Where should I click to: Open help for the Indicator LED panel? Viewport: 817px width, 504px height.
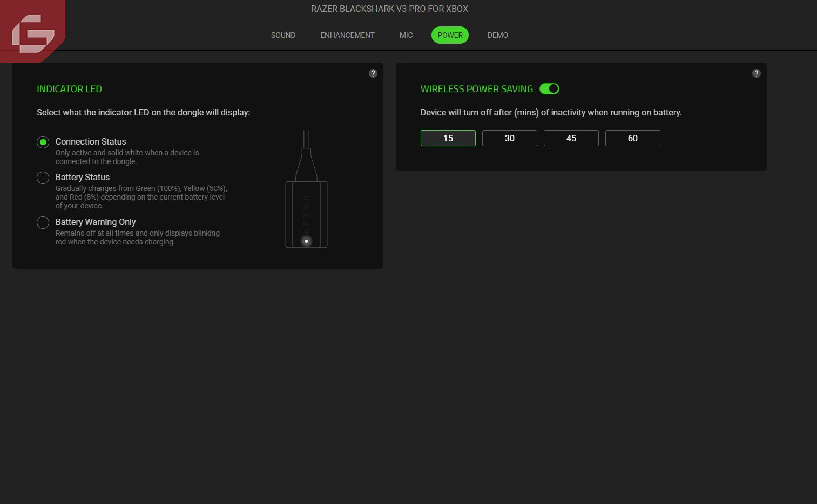click(x=373, y=73)
